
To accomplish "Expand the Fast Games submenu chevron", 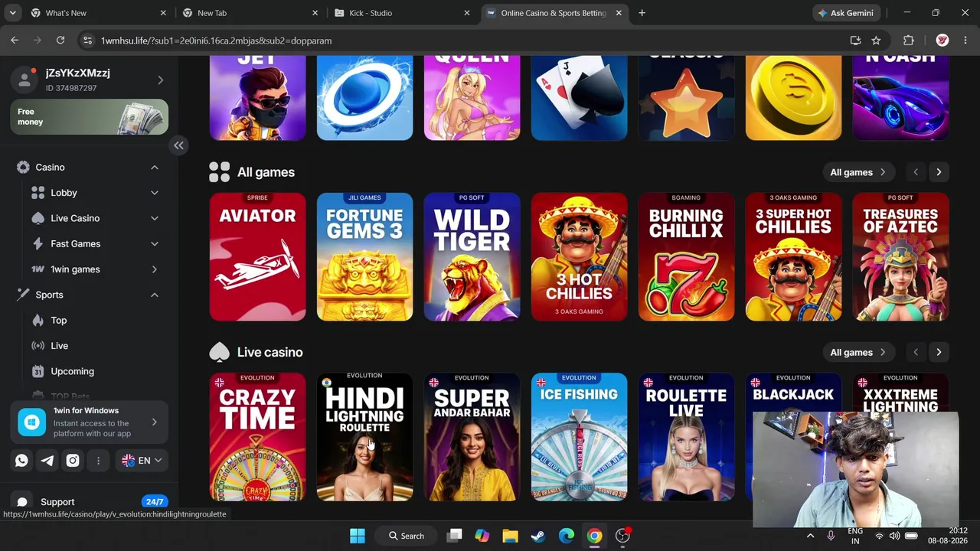I will (155, 243).
